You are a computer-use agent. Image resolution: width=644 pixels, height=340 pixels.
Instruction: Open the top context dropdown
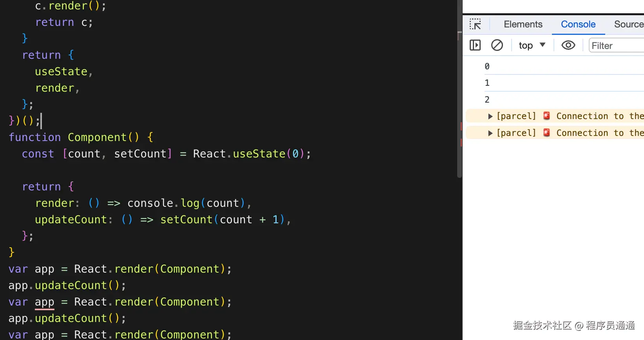tap(532, 45)
